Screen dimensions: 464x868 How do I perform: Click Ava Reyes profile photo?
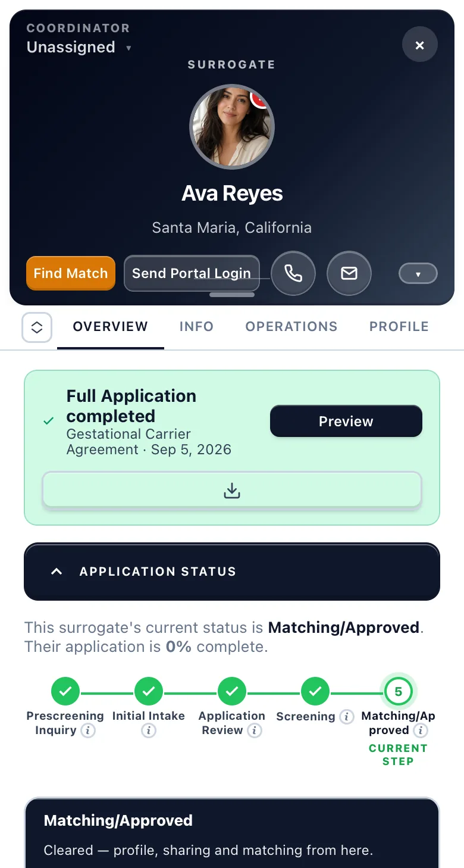[232, 127]
